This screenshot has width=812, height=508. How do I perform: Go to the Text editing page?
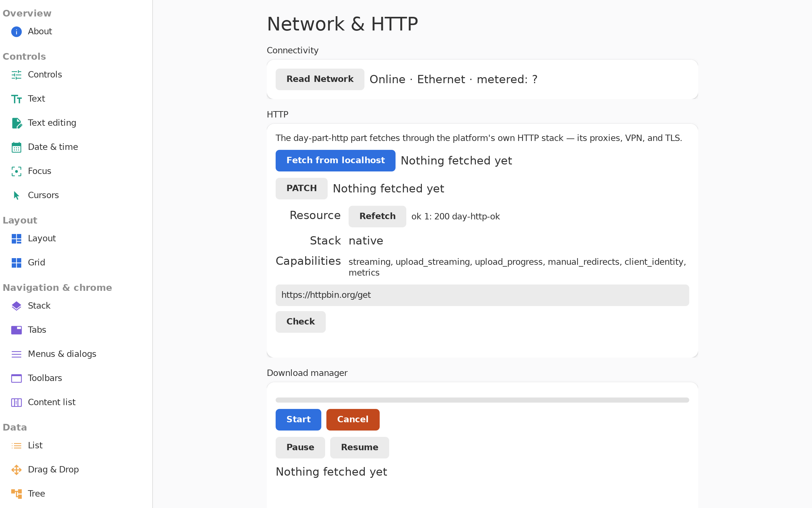click(x=52, y=123)
